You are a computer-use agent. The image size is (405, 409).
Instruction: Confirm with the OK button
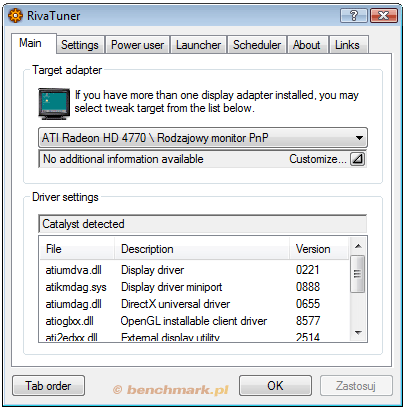pyautogui.click(x=275, y=386)
